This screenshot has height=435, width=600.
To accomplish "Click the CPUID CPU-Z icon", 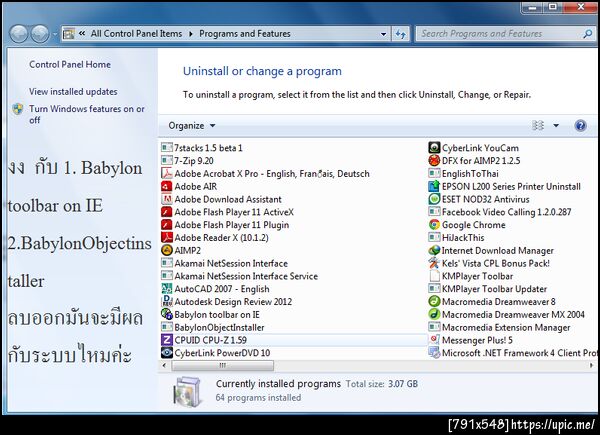I will point(167,340).
